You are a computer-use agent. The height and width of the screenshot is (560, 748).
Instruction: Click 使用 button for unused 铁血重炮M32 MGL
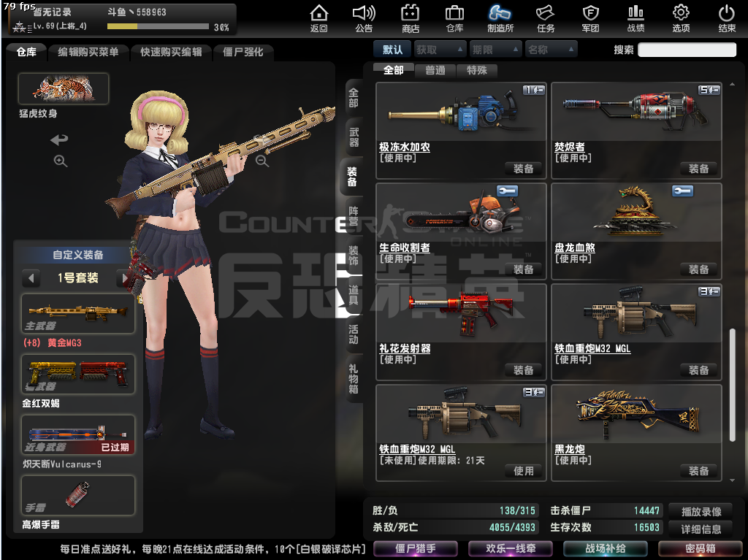[523, 471]
